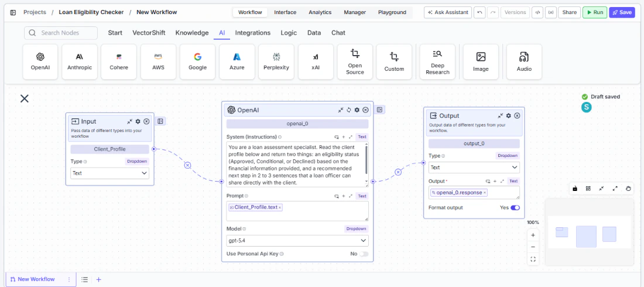The height and width of the screenshot is (287, 644).
Task: Select the Custom node card
Action: [x=394, y=61]
